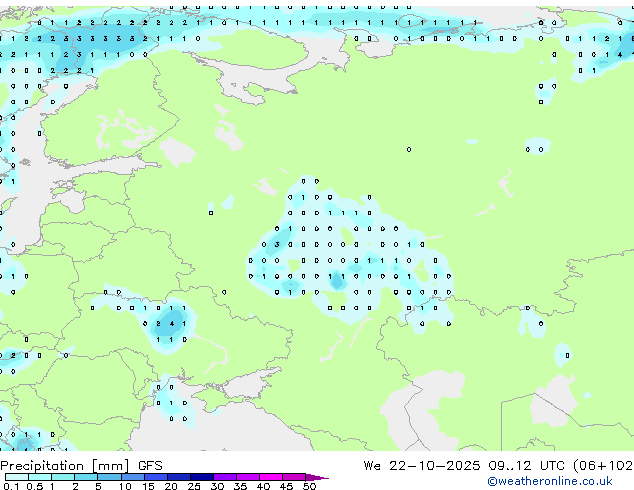Image resolution: width=634 pixels, height=490 pixels.
Task: Click the legend label '35'
Action: pos(240,486)
